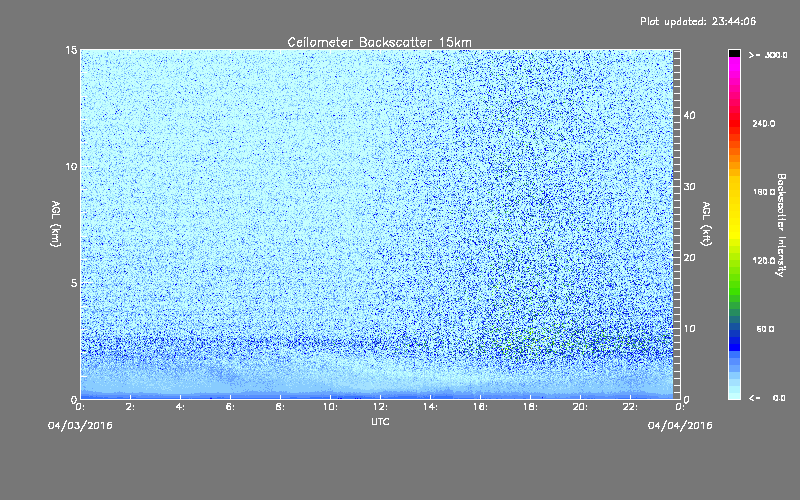Click the Backscatter Intensity colorbar label
The width and height of the screenshot is (800, 500).
pos(781,225)
